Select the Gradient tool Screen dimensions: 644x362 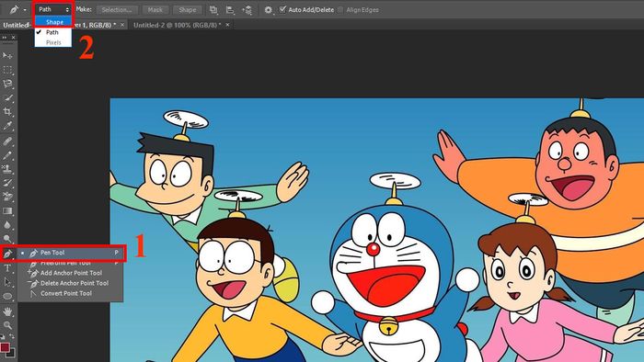coord(7,211)
